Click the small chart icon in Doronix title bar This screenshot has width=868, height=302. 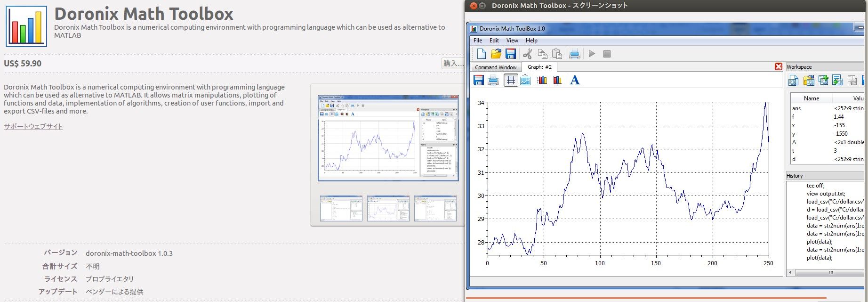[474, 28]
